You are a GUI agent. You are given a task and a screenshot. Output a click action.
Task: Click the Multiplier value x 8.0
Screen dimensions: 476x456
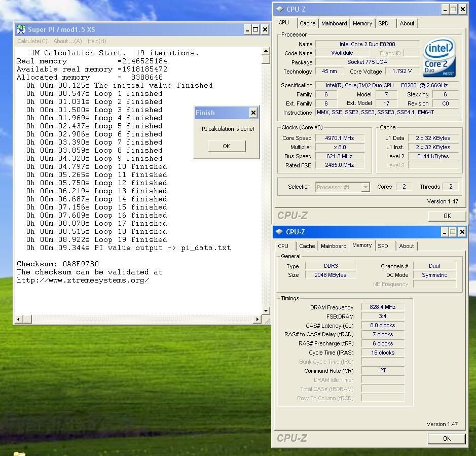[340, 147]
